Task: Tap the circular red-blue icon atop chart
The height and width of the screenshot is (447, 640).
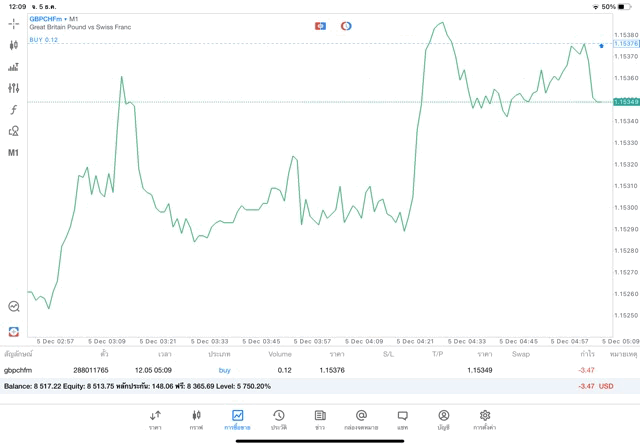Action: pyautogui.click(x=346, y=26)
